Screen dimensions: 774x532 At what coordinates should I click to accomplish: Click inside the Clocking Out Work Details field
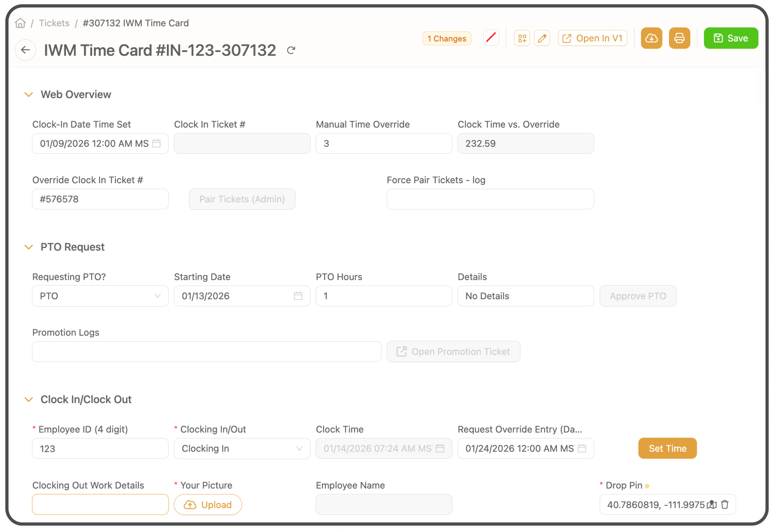(x=100, y=504)
